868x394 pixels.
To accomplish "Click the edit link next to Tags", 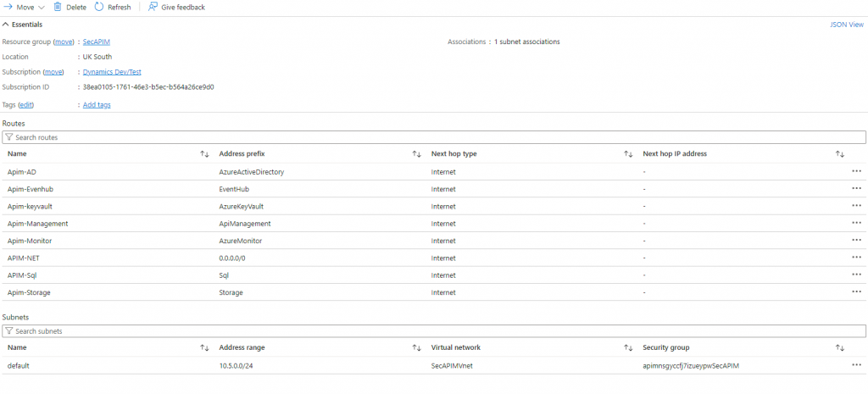I will [26, 105].
